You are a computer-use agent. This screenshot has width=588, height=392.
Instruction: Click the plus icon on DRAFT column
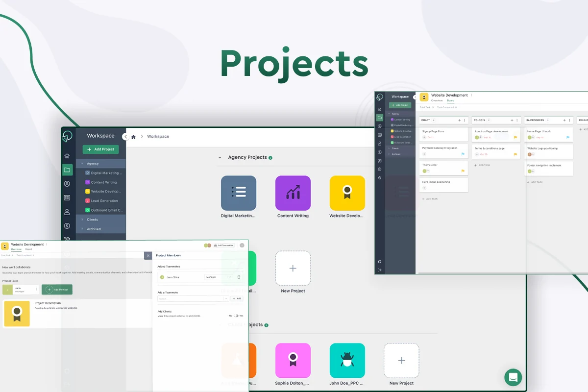click(459, 120)
